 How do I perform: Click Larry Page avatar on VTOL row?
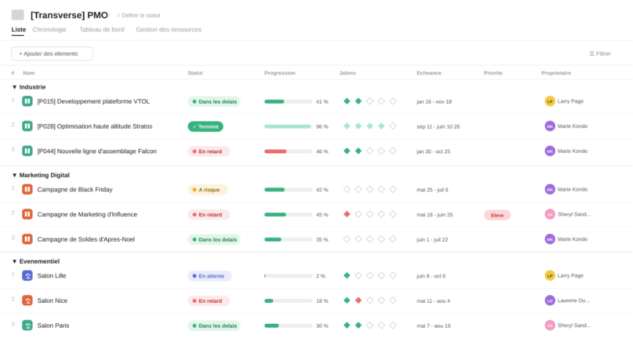point(550,101)
